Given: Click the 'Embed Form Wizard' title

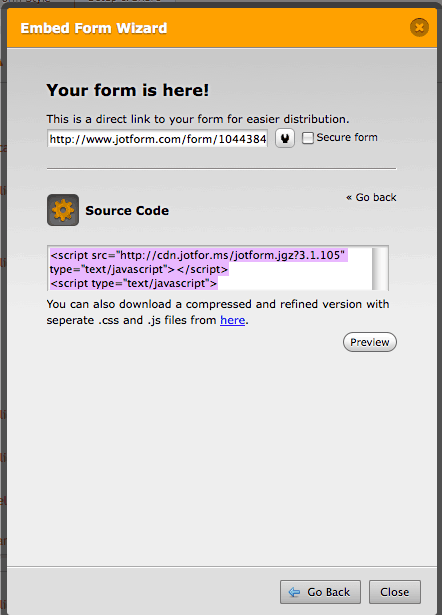Looking at the screenshot, I should click(94, 28).
